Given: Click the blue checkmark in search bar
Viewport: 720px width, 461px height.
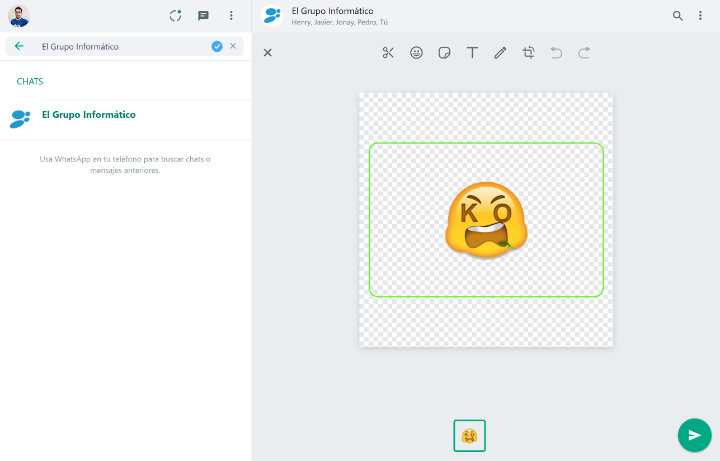Looking at the screenshot, I should point(217,46).
